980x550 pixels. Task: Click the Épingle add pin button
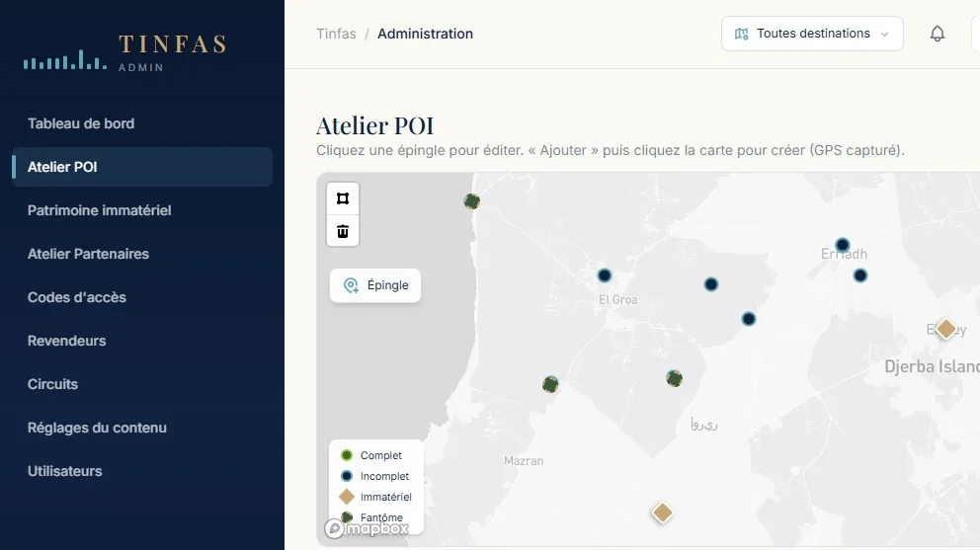point(375,285)
